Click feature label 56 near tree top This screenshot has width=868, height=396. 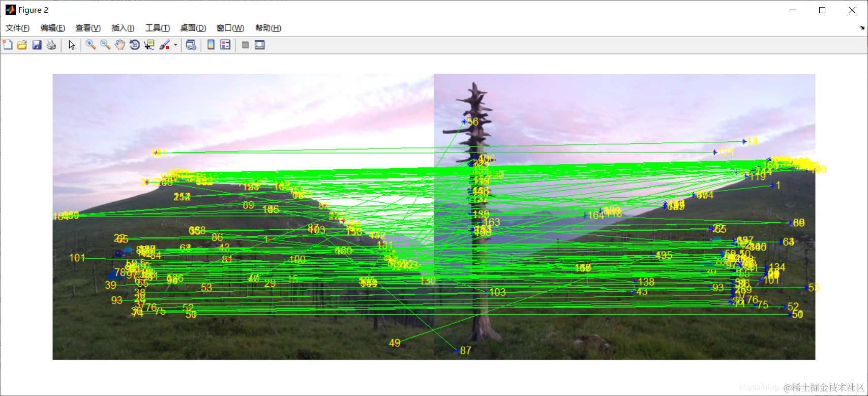[473, 121]
